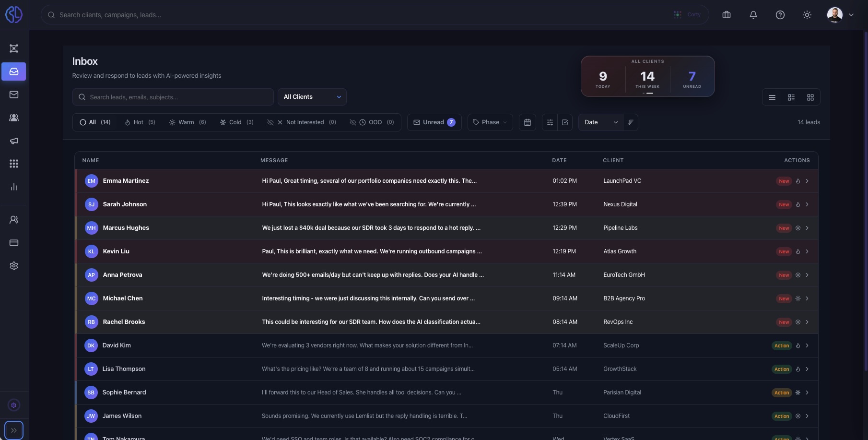Open the Date sort dropdown
The height and width of the screenshot is (440, 868).
pos(601,122)
